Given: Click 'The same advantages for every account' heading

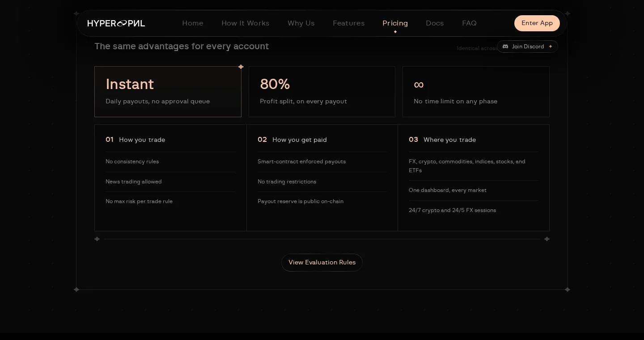Looking at the screenshot, I should 182,46.
